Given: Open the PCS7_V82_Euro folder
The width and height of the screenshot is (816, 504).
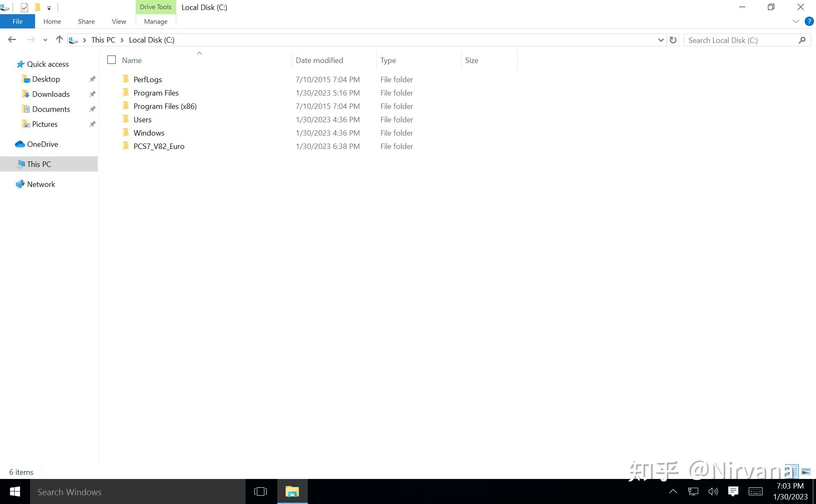Looking at the screenshot, I should click(x=159, y=146).
